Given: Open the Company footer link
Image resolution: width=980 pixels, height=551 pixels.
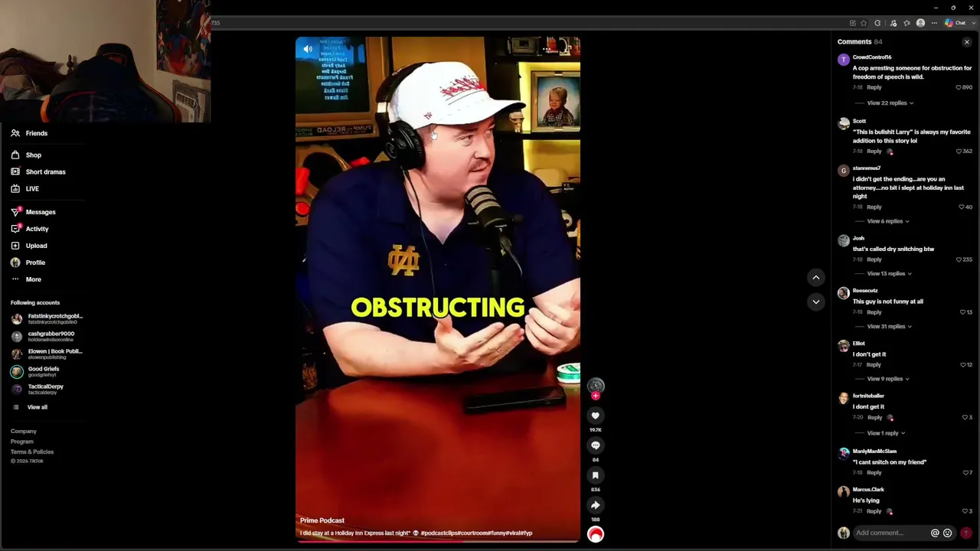Looking at the screenshot, I should [24, 432].
